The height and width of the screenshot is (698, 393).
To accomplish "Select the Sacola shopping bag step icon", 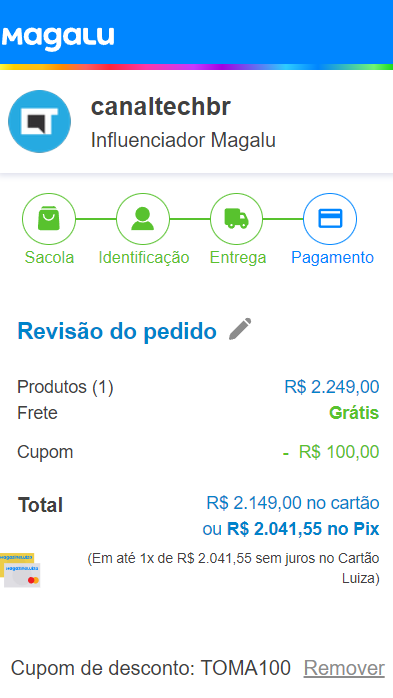I will coord(49,219).
